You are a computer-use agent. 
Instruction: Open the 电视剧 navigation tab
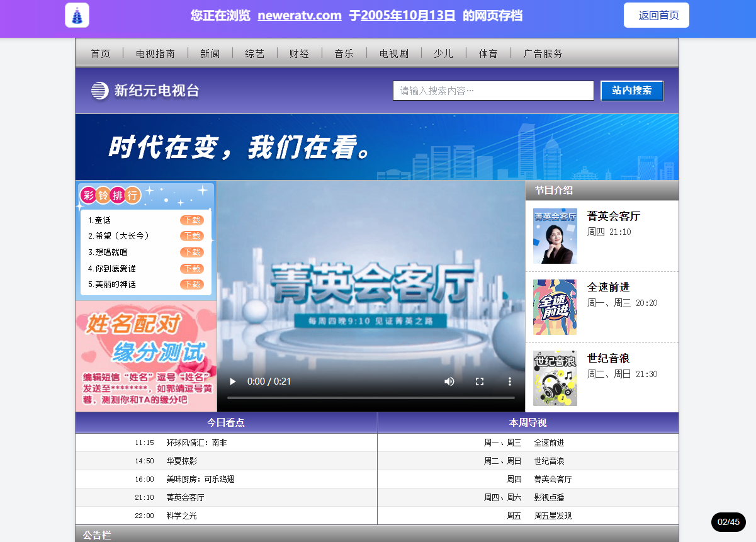(x=393, y=54)
